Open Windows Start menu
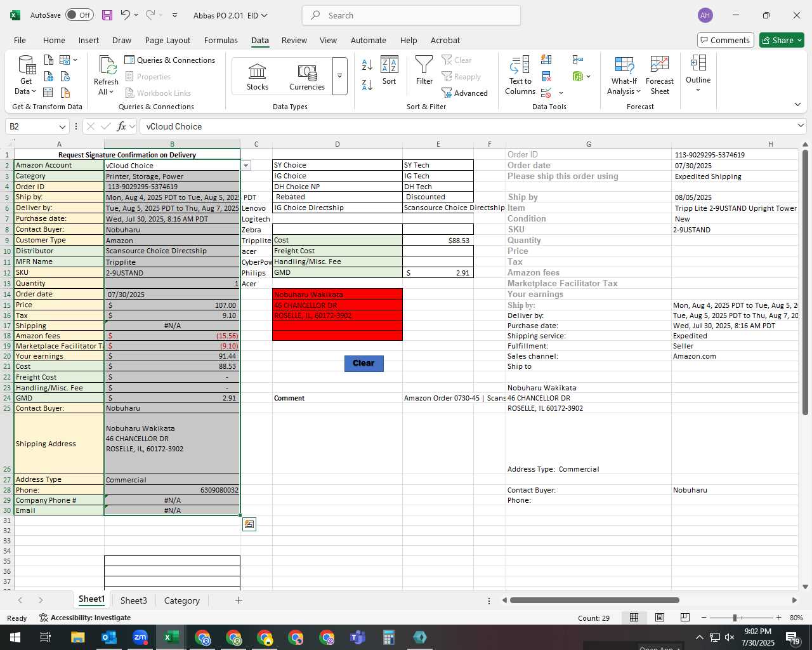This screenshot has width=812, height=650. click(x=15, y=637)
